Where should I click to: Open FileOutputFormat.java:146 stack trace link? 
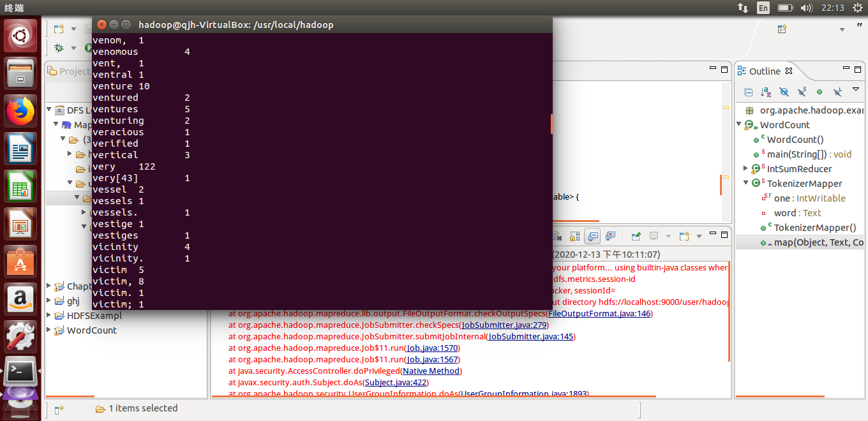coord(599,313)
